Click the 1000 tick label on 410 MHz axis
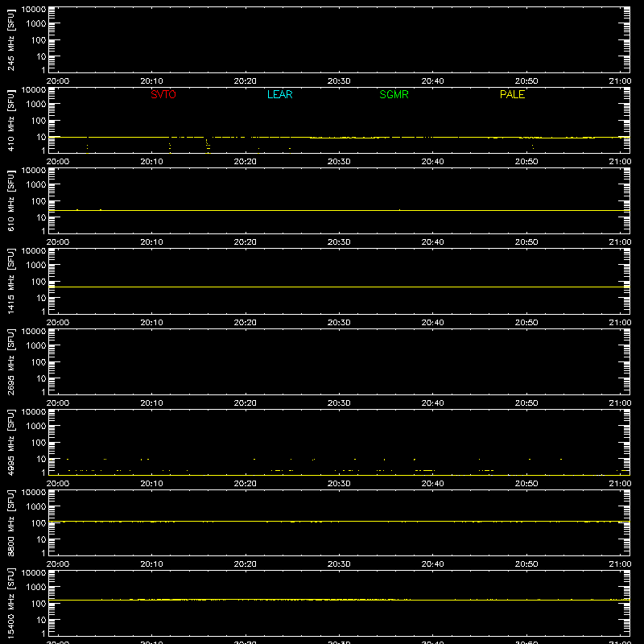The width and height of the screenshot is (644, 644). point(36,104)
